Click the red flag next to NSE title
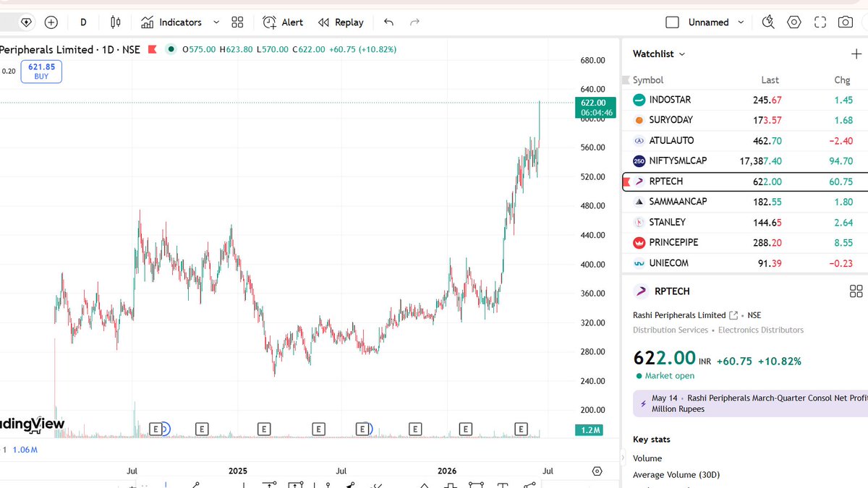This screenshot has height=488, width=868. click(x=153, y=49)
